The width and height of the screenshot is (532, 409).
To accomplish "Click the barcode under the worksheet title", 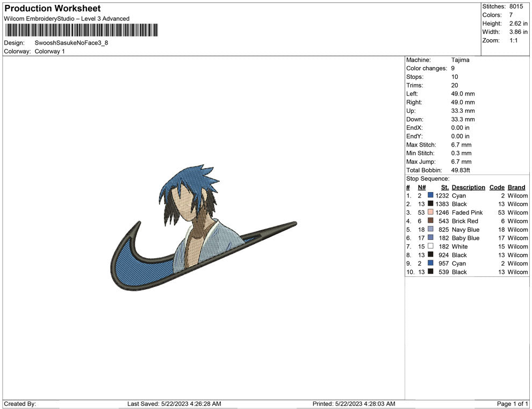I will (82, 30).
